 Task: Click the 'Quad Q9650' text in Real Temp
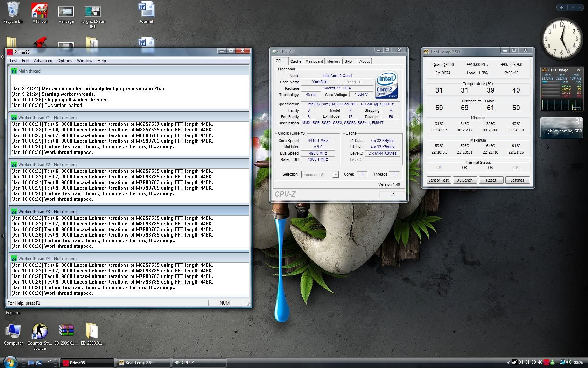443,64
